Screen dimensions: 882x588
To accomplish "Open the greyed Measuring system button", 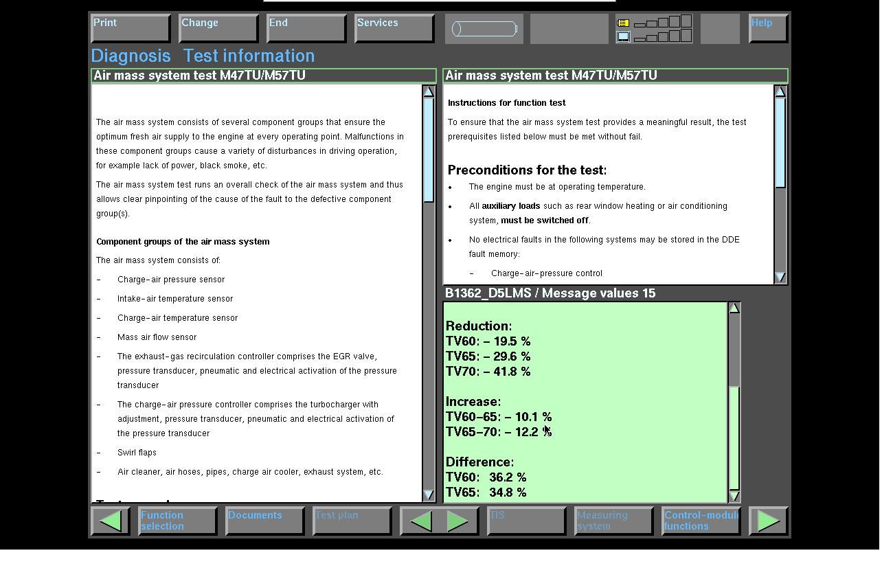I will (613, 521).
